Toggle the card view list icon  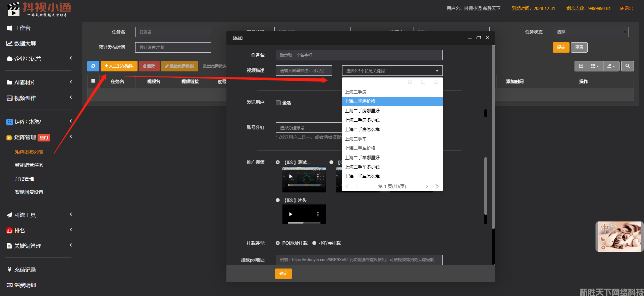point(581,66)
